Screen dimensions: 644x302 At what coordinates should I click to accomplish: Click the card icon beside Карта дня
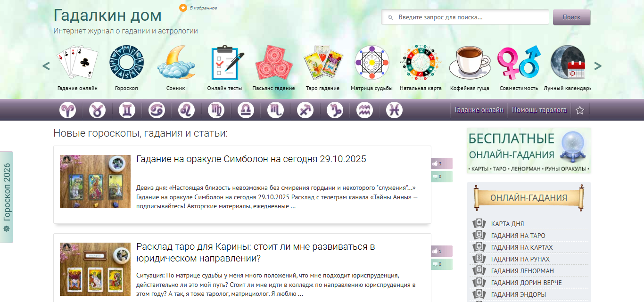tap(479, 223)
